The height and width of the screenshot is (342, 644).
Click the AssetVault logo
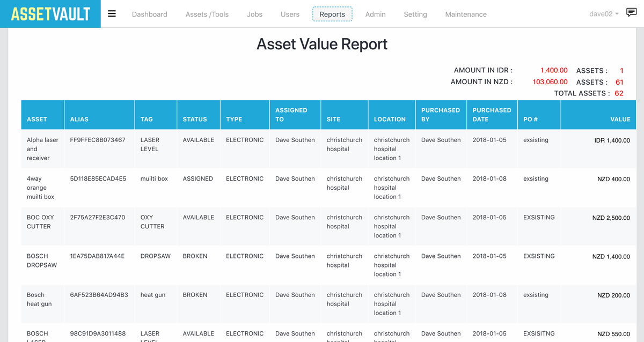[50, 14]
